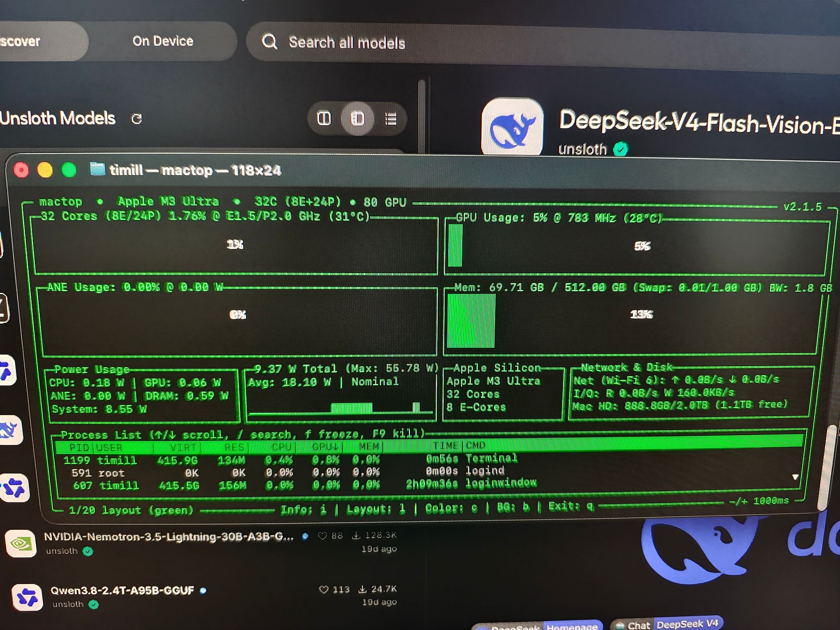840x630 pixels.
Task: Click the 'GPU↓' column header in the process list
Action: 326,446
